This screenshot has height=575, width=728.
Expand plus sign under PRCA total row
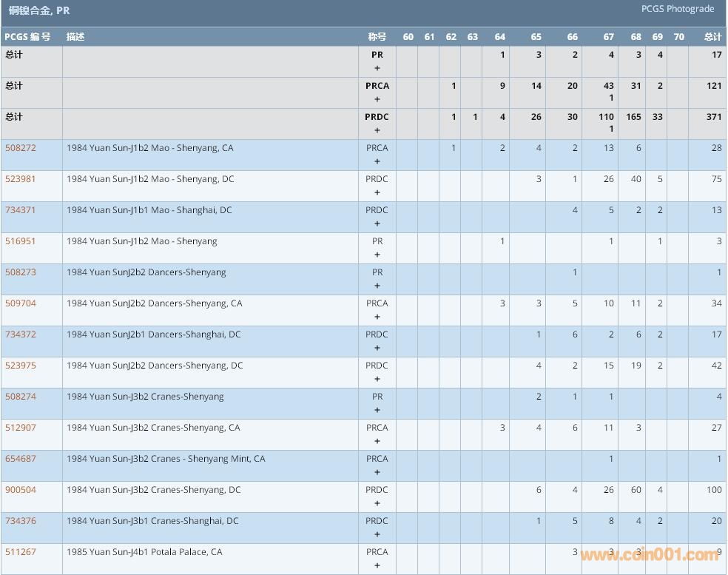[x=377, y=99]
